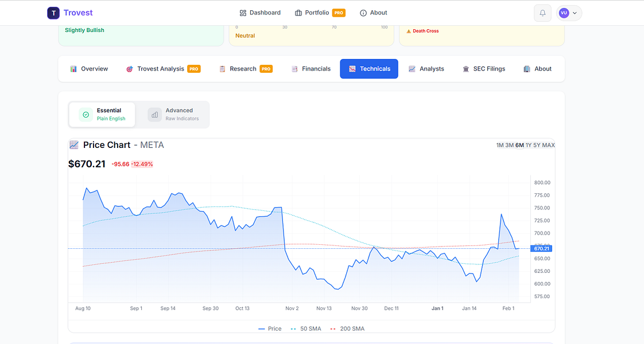The image size is (644, 344).
Task: Click the Portfolio briefcase icon
Action: coord(298,13)
